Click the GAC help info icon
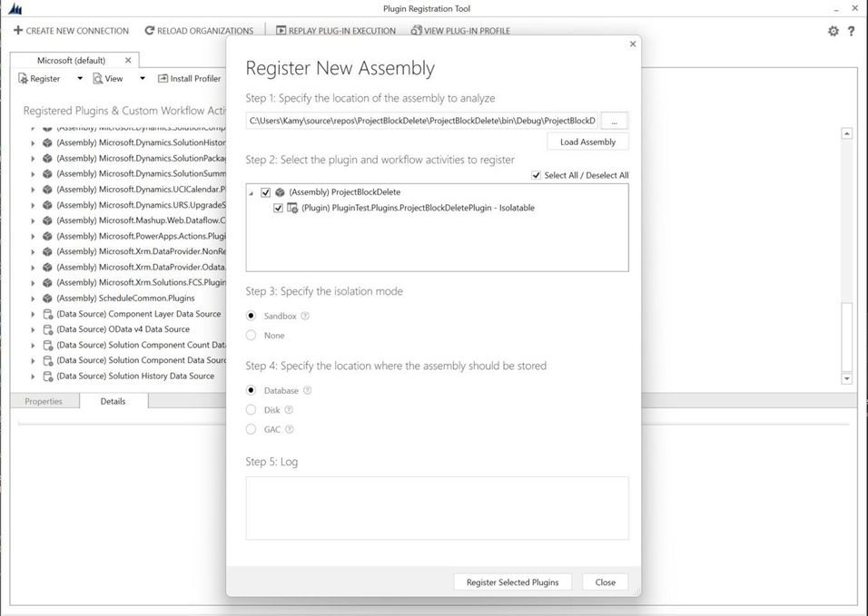This screenshot has width=868, height=616. pos(290,429)
